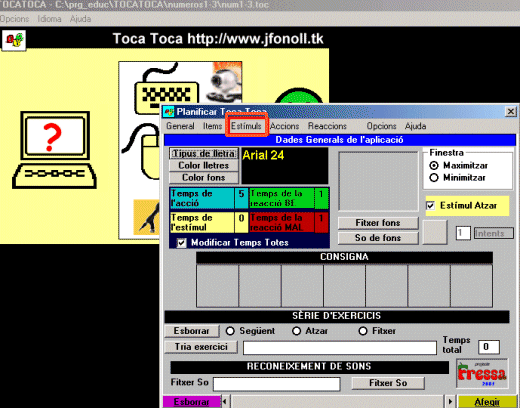The height and width of the screenshot is (408, 520).
Task: Select the Atzar radio button
Action: pyautogui.click(x=296, y=331)
